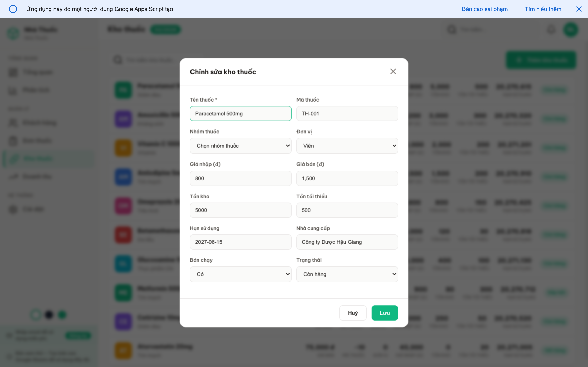The width and height of the screenshot is (588, 367).
Task: Change the Đơn vị dropdown from Viên
Action: (x=347, y=146)
